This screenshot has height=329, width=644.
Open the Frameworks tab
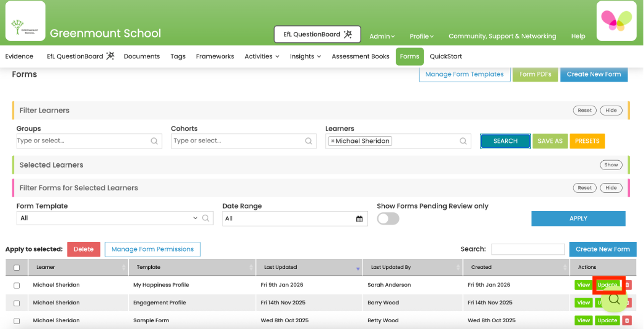pos(215,56)
